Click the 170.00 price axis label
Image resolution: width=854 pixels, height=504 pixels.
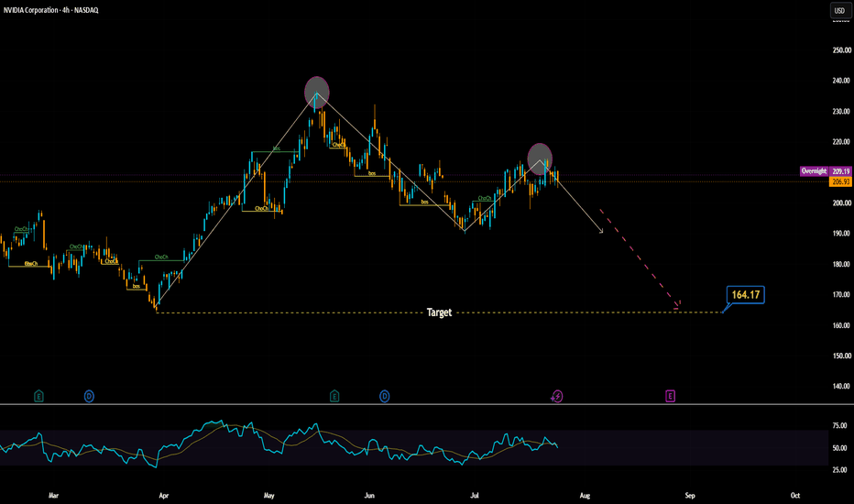(841, 295)
